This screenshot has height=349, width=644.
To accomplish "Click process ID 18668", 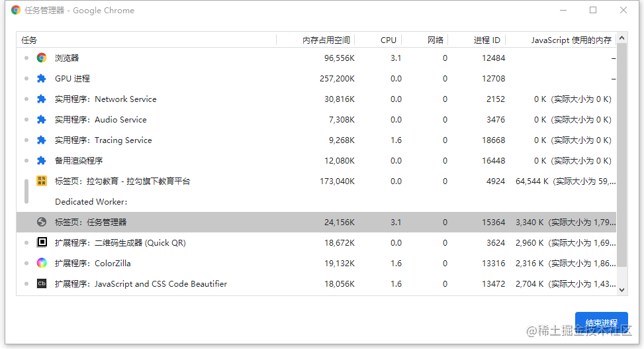I will coord(493,140).
